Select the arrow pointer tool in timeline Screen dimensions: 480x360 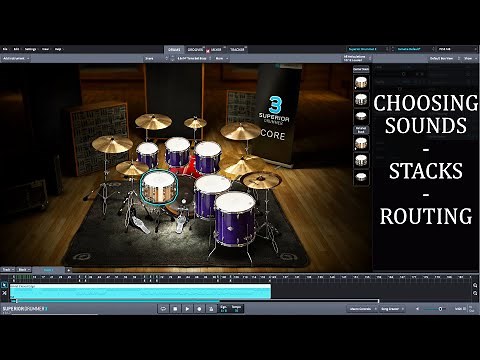click(x=4, y=285)
